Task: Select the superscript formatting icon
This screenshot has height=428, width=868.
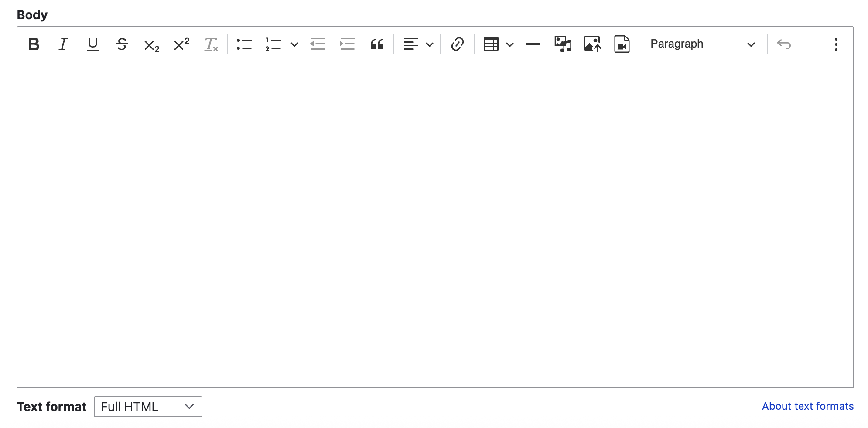Action: 181,44
